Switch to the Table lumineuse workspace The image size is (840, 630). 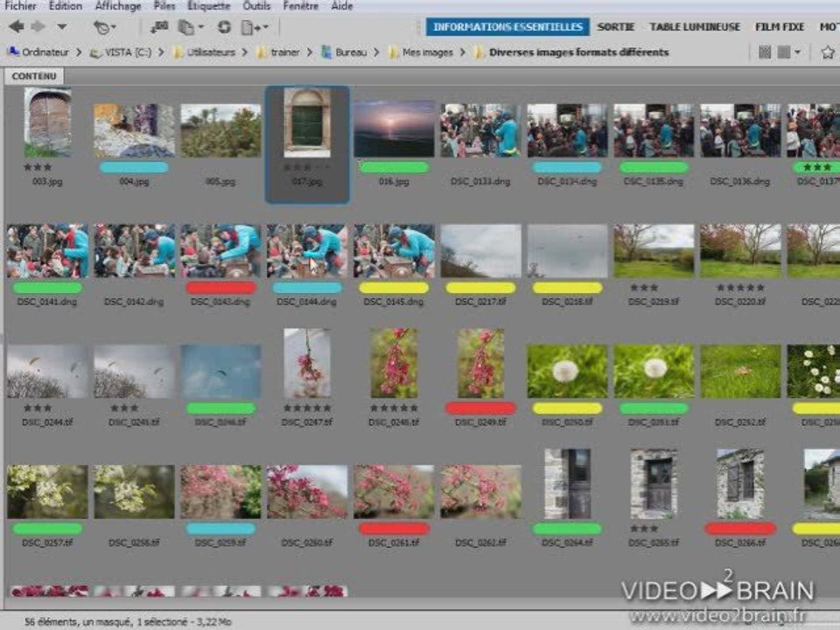pyautogui.click(x=695, y=27)
